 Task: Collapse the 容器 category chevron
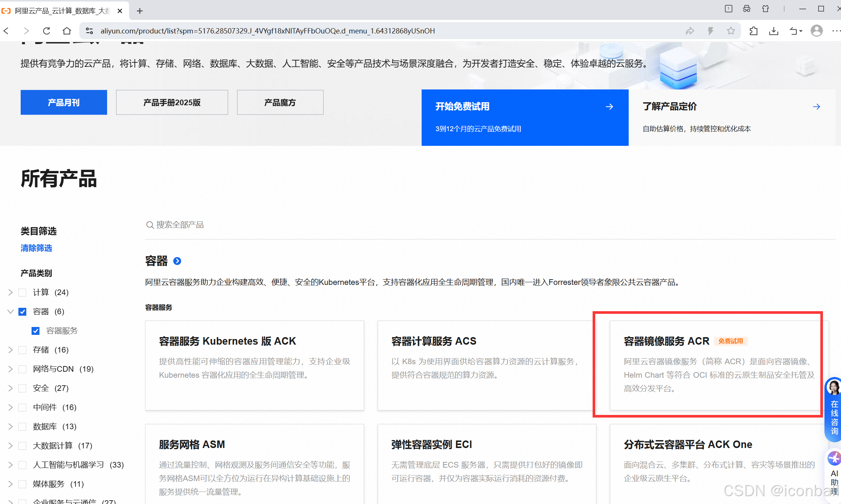click(11, 312)
